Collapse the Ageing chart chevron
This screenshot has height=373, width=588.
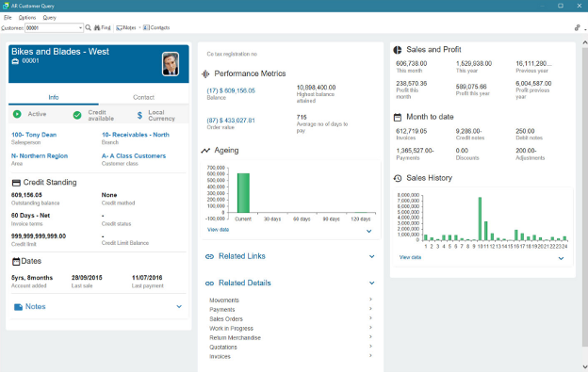tap(369, 231)
